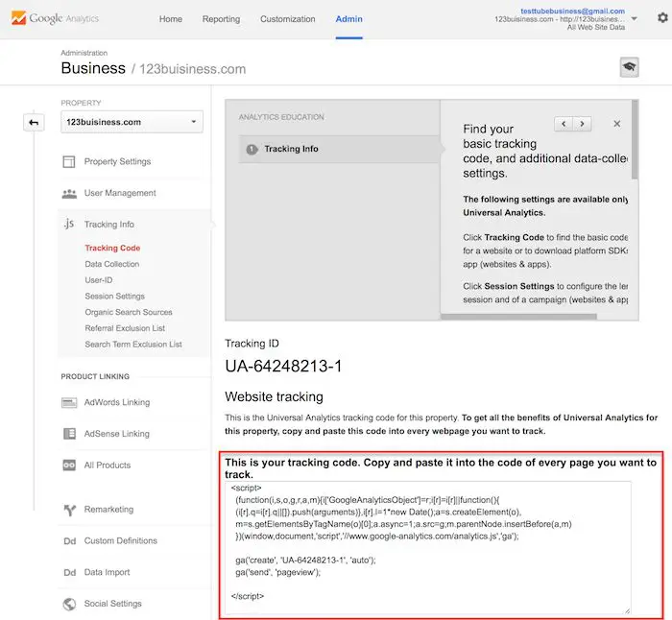Open Remarketing section
The height and width of the screenshot is (620, 672).
tap(108, 510)
